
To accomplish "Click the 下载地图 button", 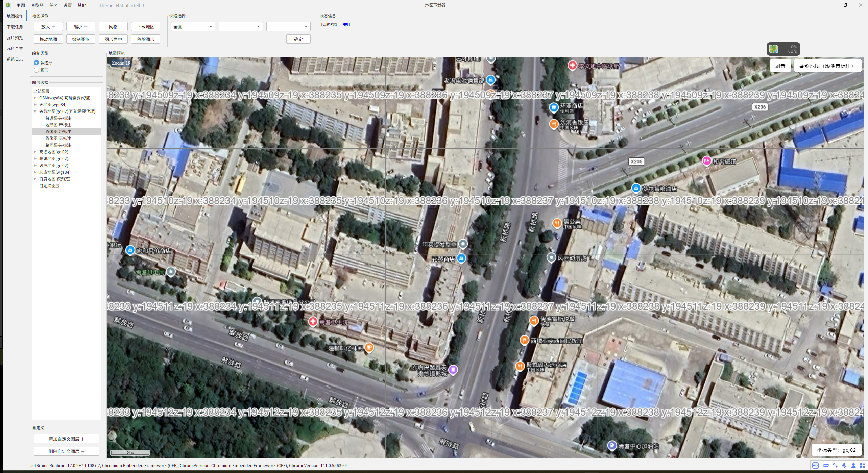I will (x=146, y=27).
